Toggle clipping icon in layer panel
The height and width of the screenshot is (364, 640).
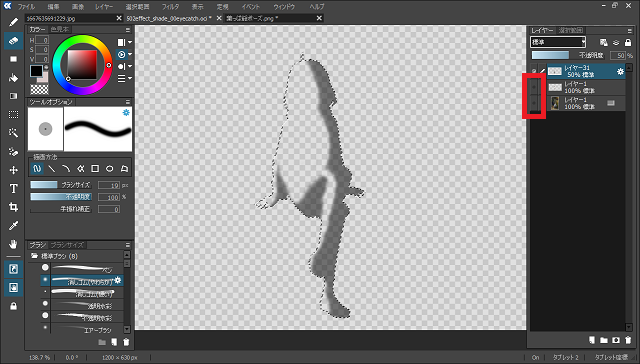[616, 42]
